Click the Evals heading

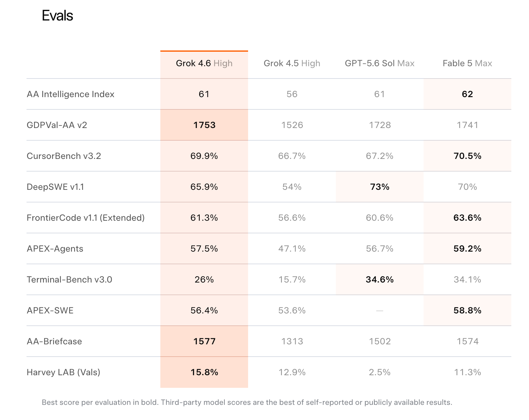(x=57, y=15)
